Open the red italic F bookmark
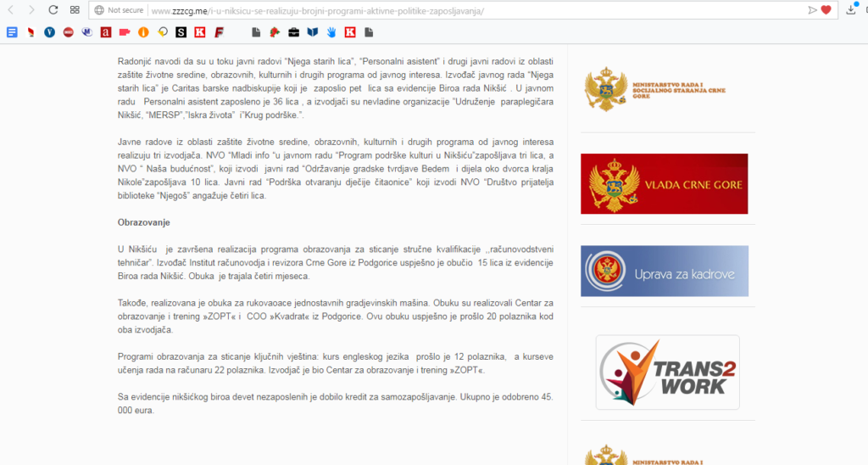 click(220, 33)
